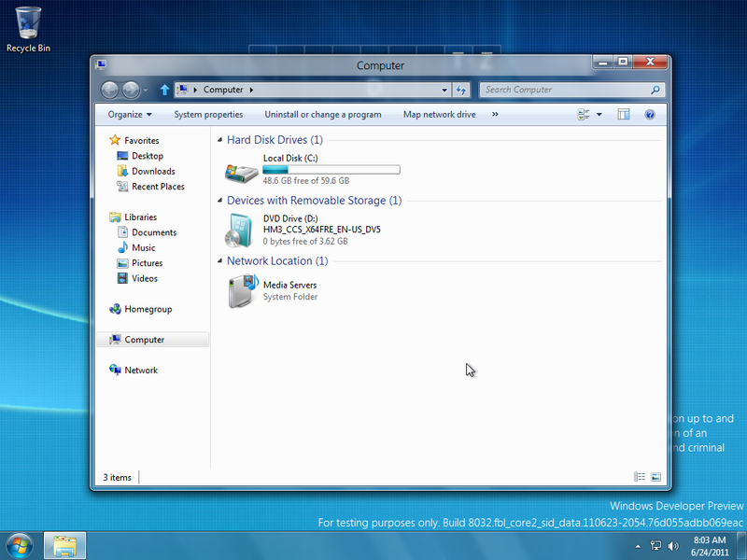This screenshot has width=747, height=560.
Task: Select Network in the navigation pane
Action: pos(141,371)
